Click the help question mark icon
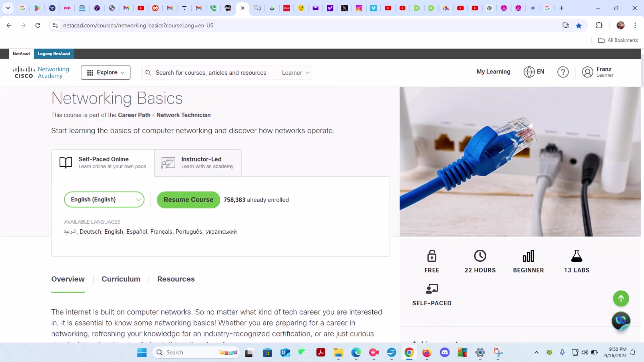The image size is (644, 362). 563,72
